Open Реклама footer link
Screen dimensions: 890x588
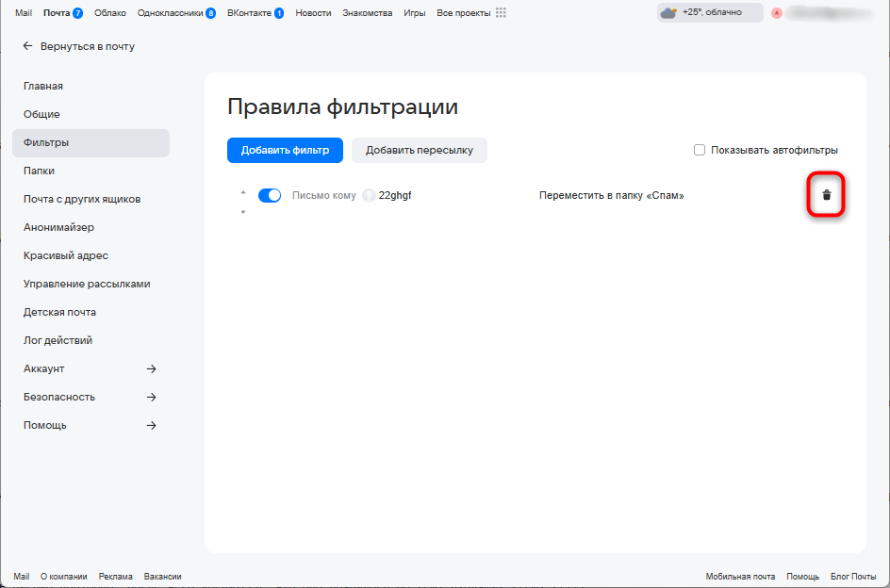click(116, 576)
